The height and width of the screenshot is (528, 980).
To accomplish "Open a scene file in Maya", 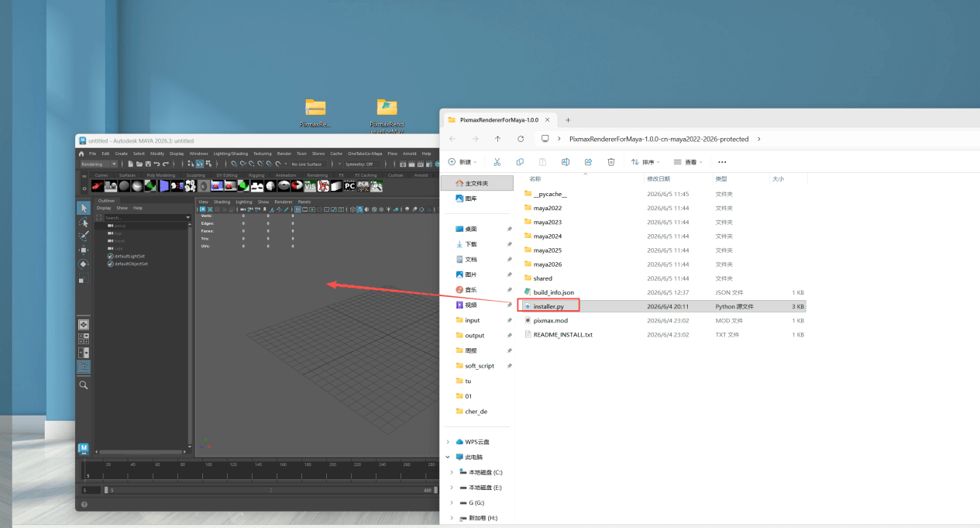I will (x=139, y=164).
